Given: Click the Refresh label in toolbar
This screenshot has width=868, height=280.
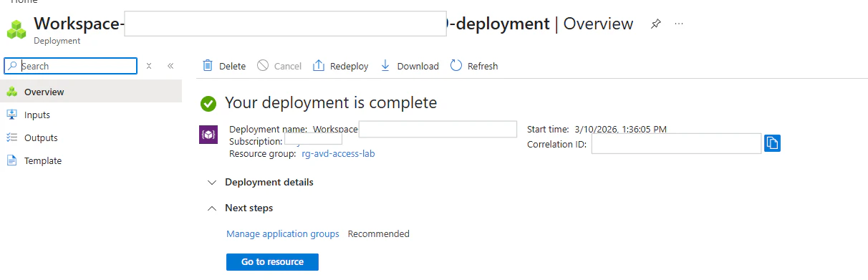Looking at the screenshot, I should click(483, 66).
